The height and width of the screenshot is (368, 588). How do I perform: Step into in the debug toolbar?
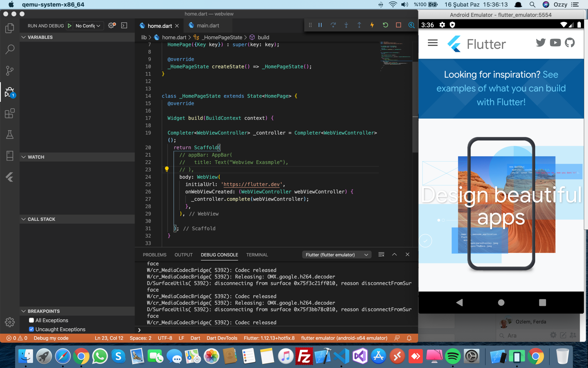346,25
